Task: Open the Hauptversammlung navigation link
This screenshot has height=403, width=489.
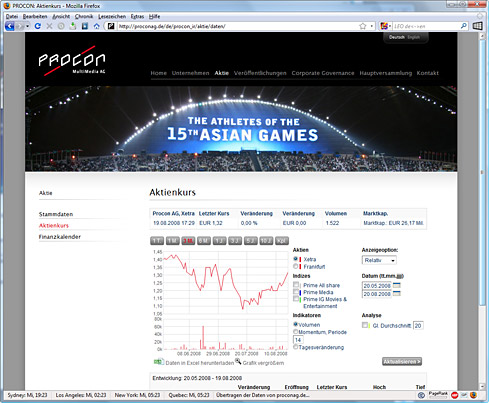Action: pos(386,73)
